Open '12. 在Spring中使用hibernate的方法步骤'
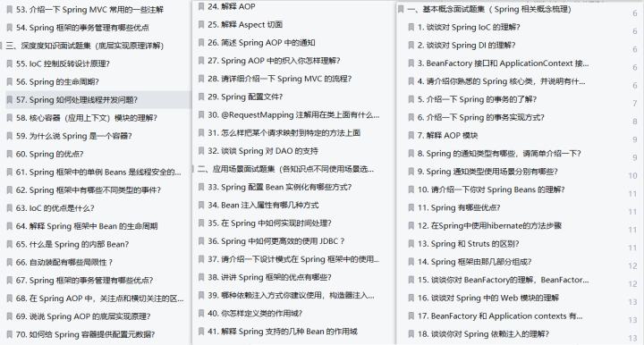Screen dimensions: 644x345 point(489,225)
